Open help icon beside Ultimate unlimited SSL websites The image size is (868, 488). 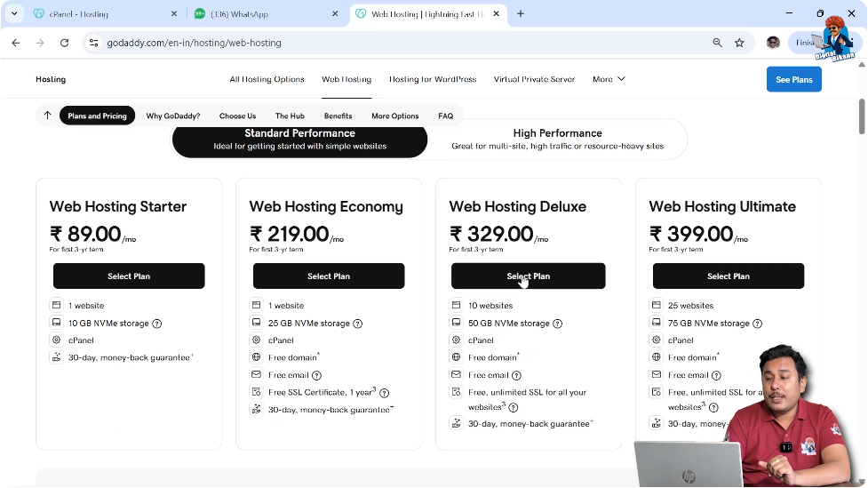click(713, 408)
